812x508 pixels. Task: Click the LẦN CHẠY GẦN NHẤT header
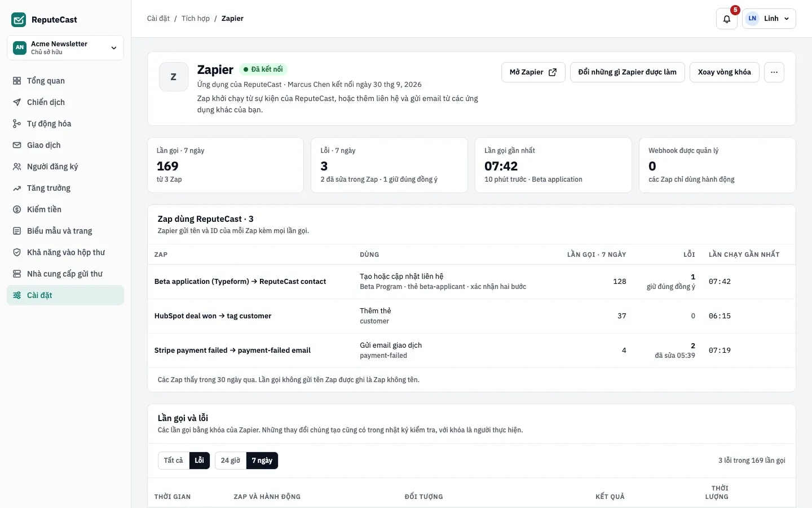coord(744,255)
